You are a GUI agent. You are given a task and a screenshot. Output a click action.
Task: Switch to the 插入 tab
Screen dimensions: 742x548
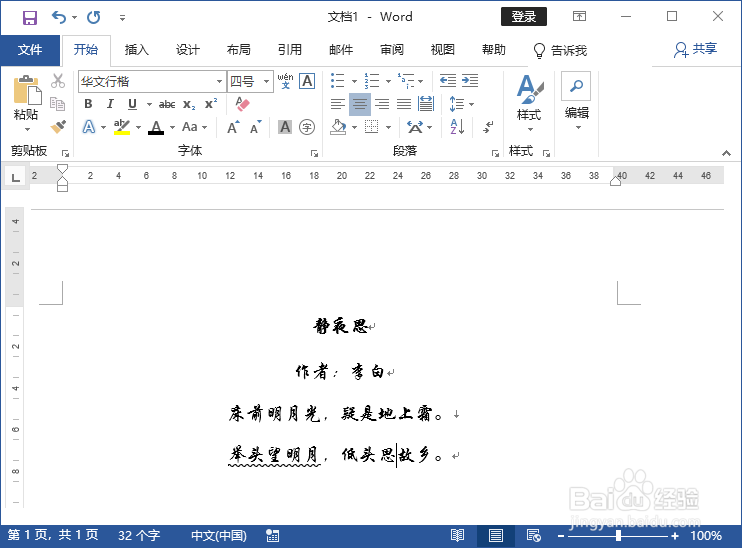pyautogui.click(x=137, y=50)
